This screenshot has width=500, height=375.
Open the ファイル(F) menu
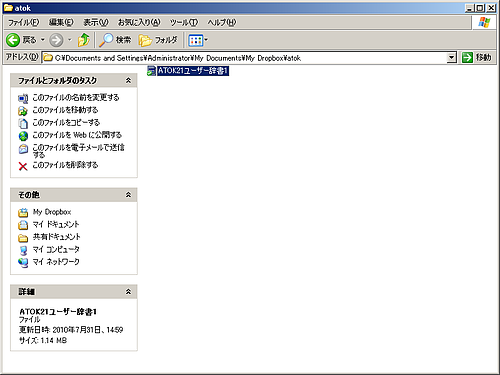24,22
